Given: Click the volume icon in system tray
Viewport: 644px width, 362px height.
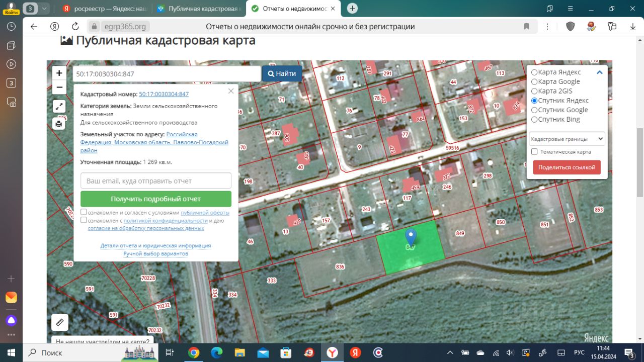Looking at the screenshot, I should pos(511,352).
